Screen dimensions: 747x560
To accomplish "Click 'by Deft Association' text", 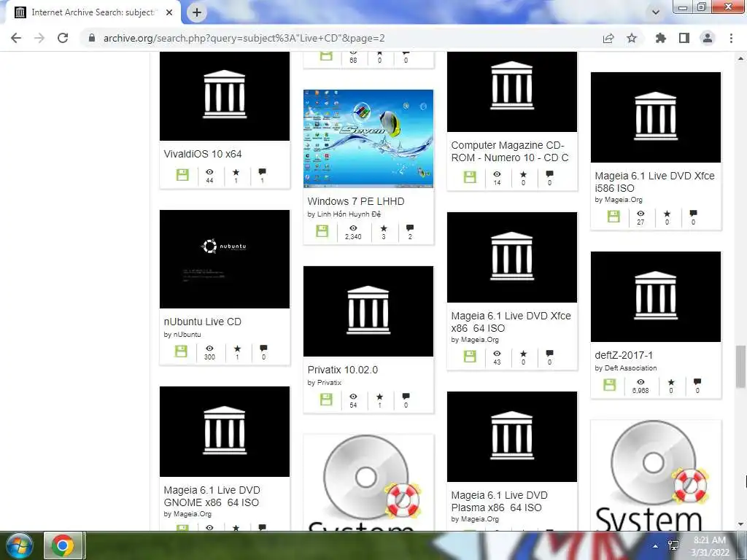I will pos(625,368).
